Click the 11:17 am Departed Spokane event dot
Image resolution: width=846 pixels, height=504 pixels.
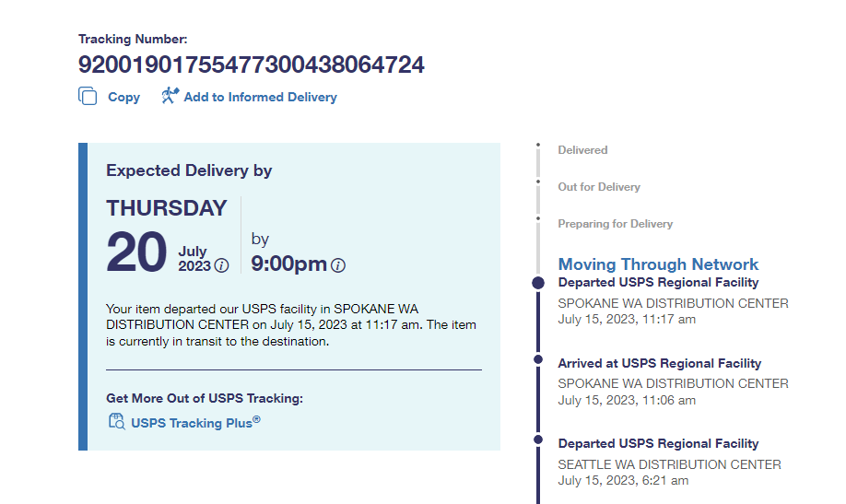click(538, 283)
